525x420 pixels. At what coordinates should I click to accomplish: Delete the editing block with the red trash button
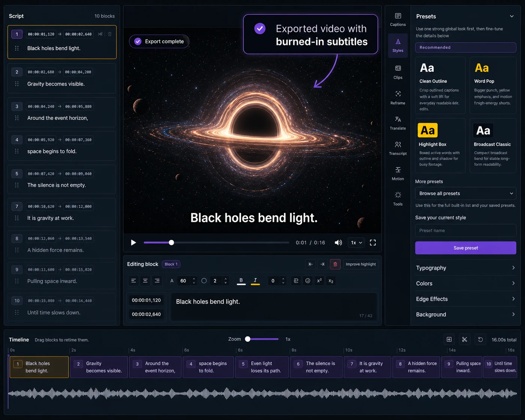click(x=335, y=264)
